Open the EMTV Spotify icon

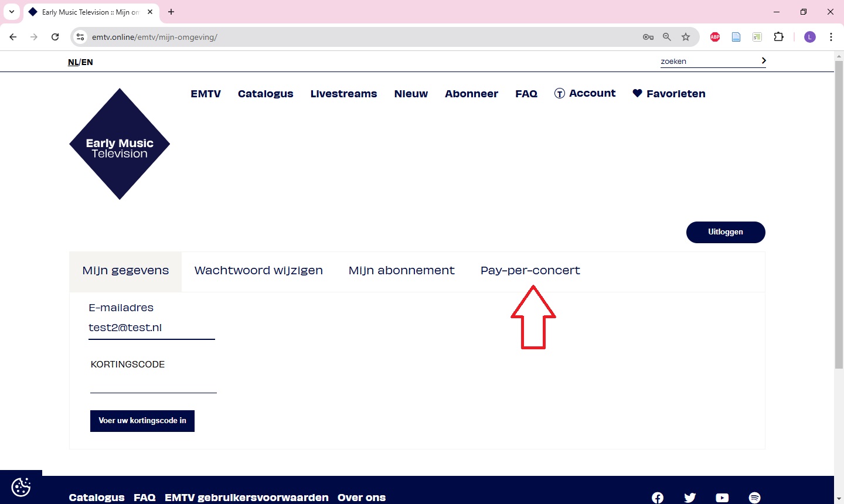click(x=754, y=498)
